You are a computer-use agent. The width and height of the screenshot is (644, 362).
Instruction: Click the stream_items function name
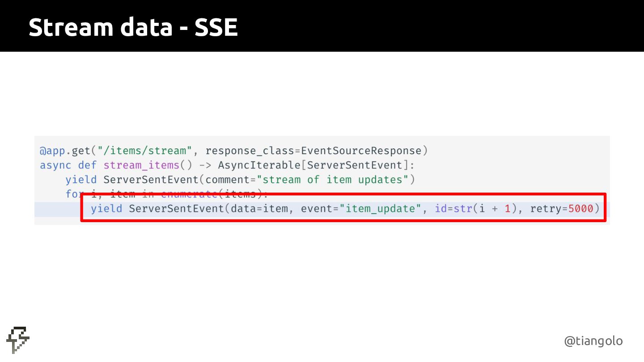[x=141, y=165]
